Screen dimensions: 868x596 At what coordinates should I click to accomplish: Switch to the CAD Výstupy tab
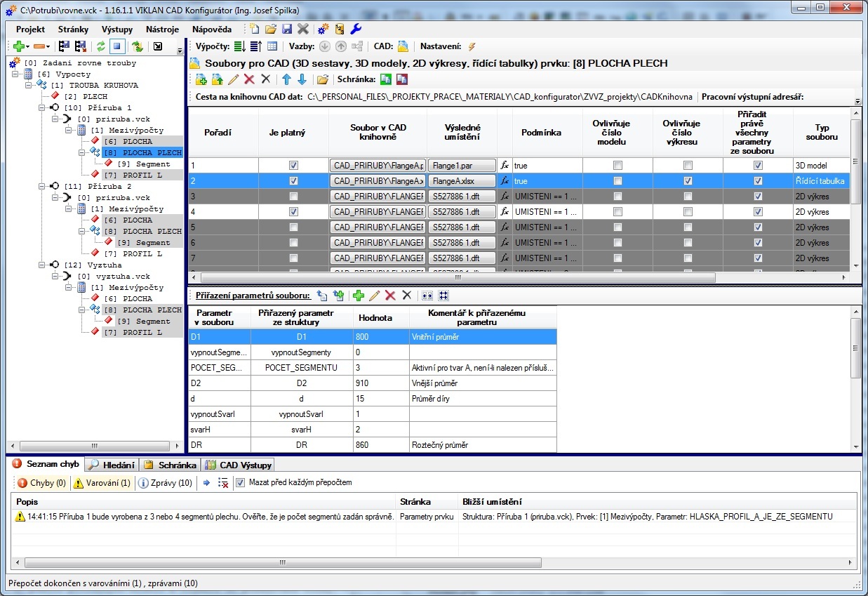pos(239,465)
